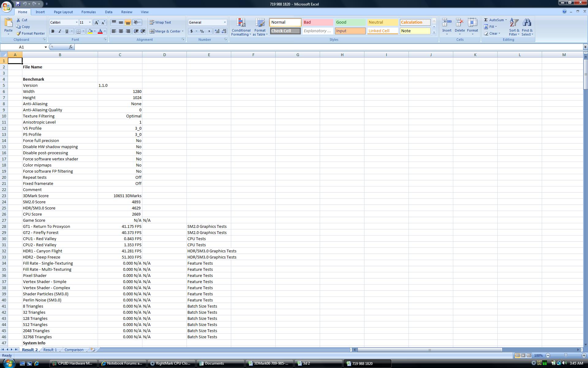Viewport: 588px width, 368px height.
Task: Select the Comparison sheet tab
Action: [74, 350]
